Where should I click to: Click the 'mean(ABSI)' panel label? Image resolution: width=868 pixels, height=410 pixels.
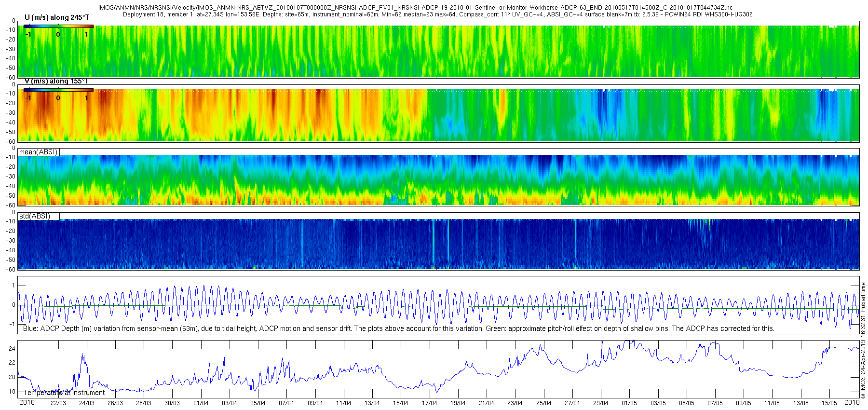(x=39, y=152)
